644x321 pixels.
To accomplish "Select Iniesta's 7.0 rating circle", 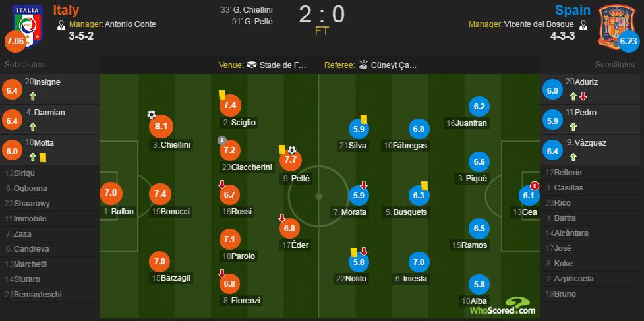I will coord(419,262).
